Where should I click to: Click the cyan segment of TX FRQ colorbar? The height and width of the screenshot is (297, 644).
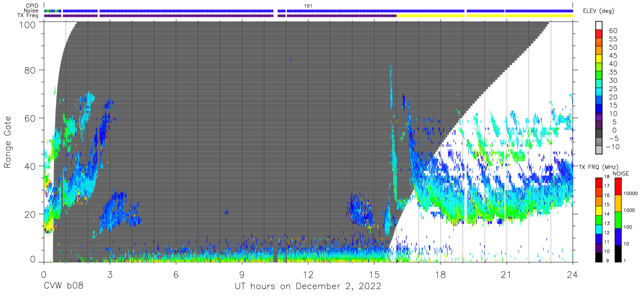(599, 229)
